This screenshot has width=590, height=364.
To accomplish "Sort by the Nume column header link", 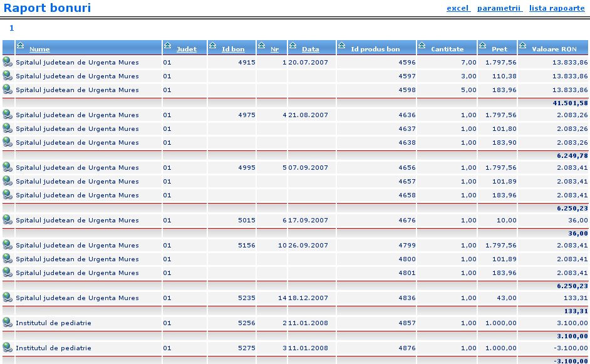I will [x=39, y=49].
